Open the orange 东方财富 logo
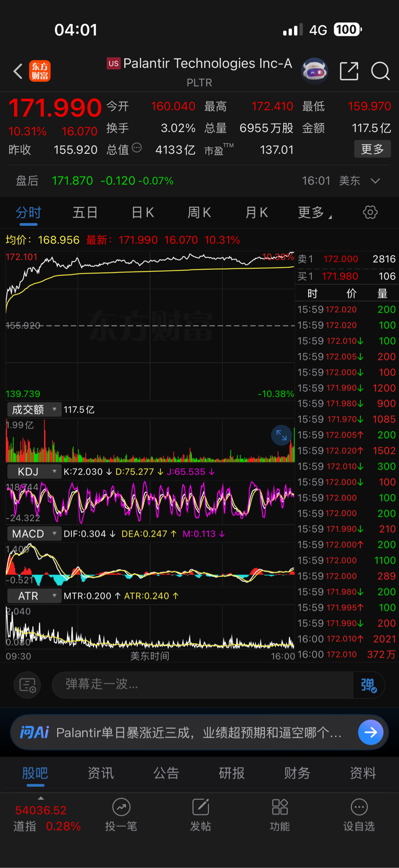 click(x=40, y=71)
